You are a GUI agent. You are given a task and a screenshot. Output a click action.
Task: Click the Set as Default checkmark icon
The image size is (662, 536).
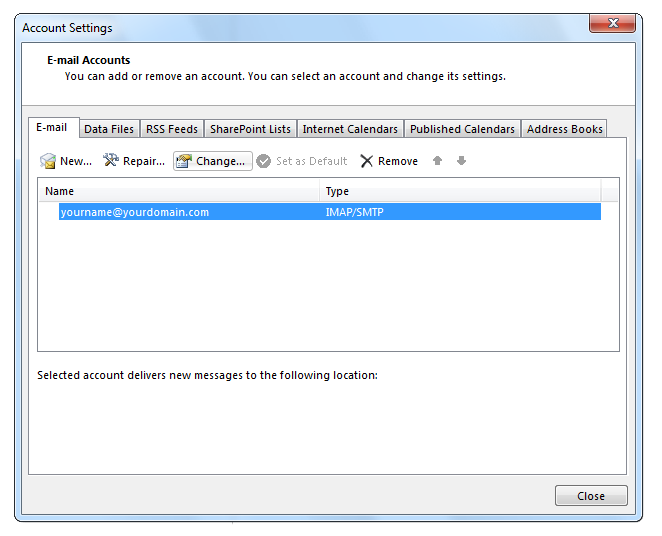(x=264, y=161)
